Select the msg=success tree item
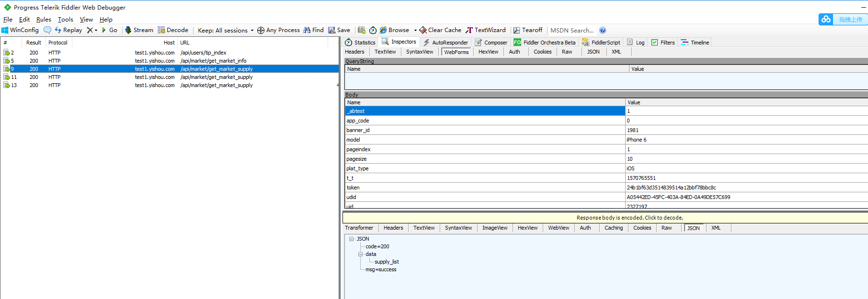The width and height of the screenshot is (868, 299). pos(381,269)
